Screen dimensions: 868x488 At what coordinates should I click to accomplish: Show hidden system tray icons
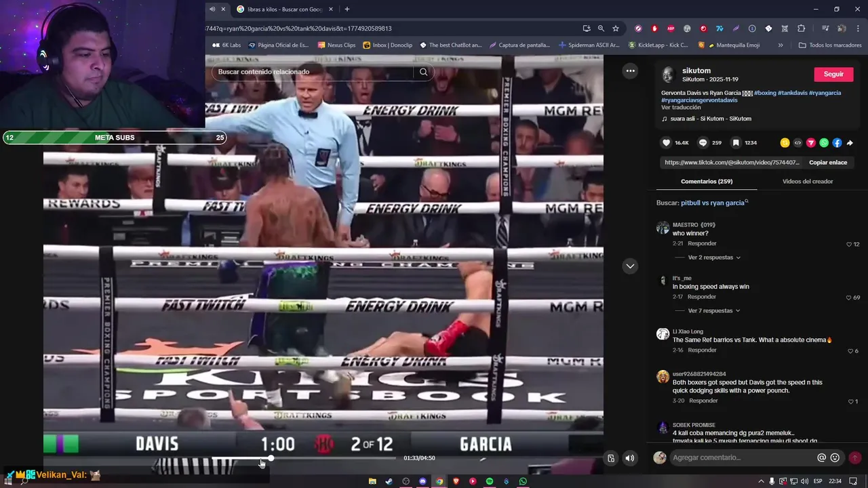[761, 481]
